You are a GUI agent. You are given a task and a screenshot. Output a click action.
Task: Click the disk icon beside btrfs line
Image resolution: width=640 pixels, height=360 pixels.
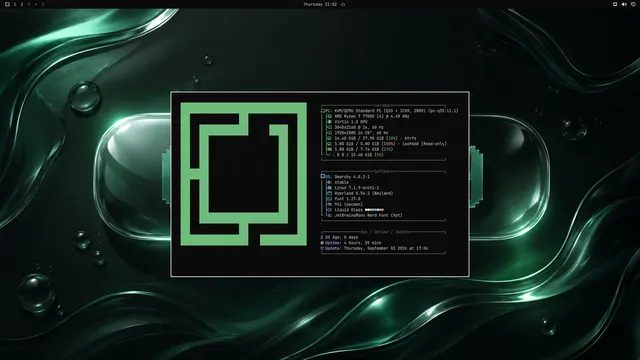(329, 138)
